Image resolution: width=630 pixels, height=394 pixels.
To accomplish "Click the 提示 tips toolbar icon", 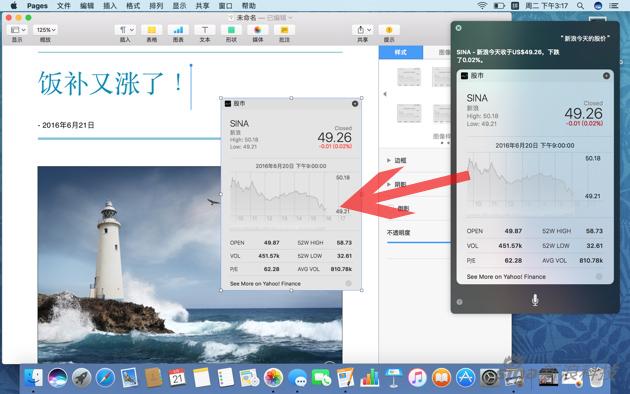I will tap(389, 30).
